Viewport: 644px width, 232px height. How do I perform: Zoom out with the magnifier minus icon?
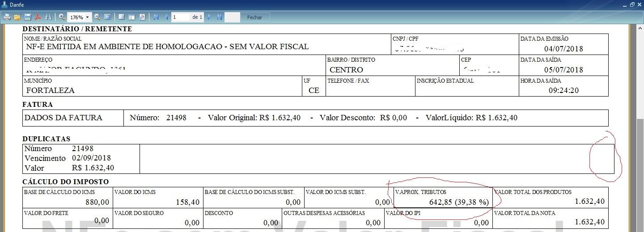pos(97,17)
